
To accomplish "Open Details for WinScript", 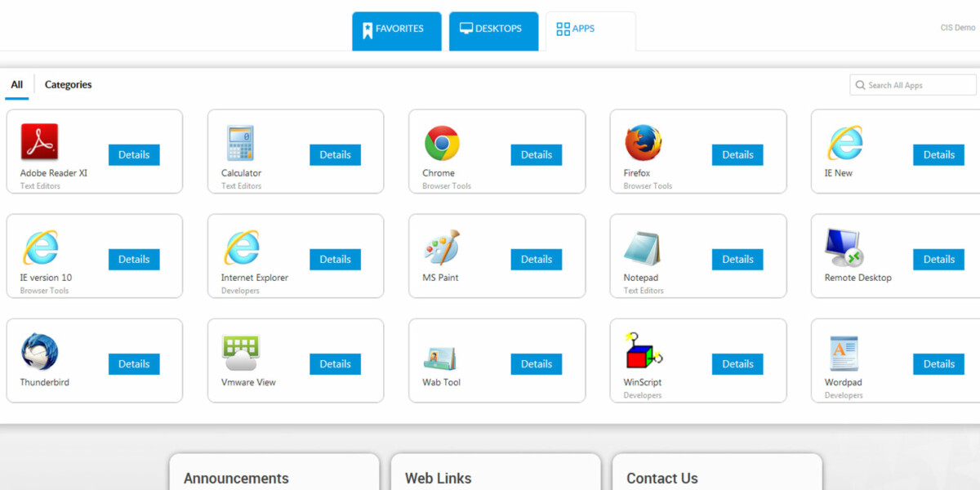I will coord(737,364).
